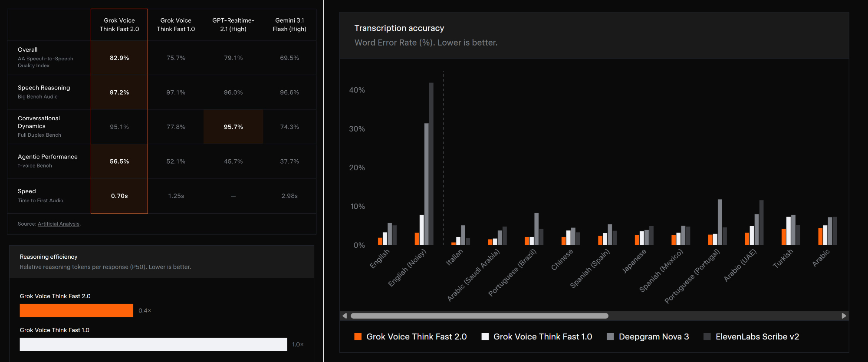
Task: Click the Transcription accuracy chart title
Action: point(399,28)
